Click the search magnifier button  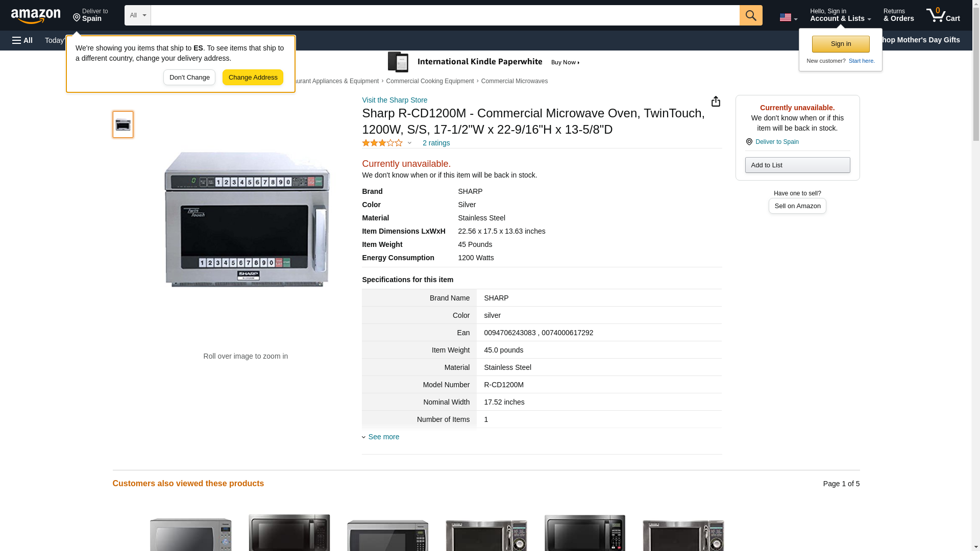coord(750,15)
